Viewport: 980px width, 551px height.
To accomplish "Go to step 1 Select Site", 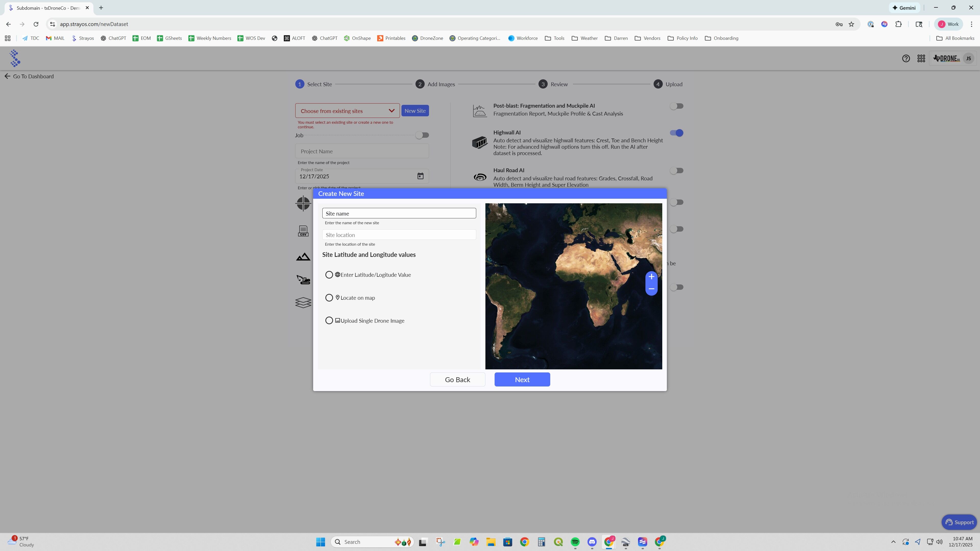I will tap(314, 84).
